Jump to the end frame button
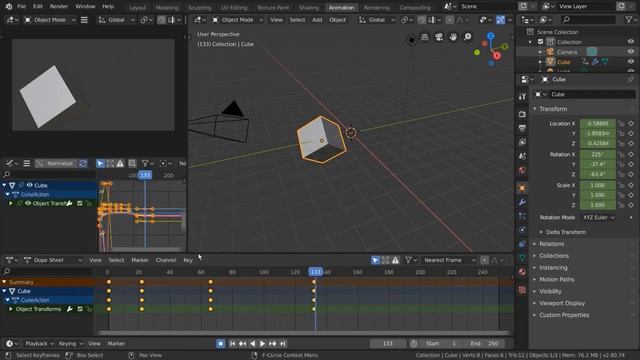This screenshot has height=360, width=640. [x=282, y=344]
